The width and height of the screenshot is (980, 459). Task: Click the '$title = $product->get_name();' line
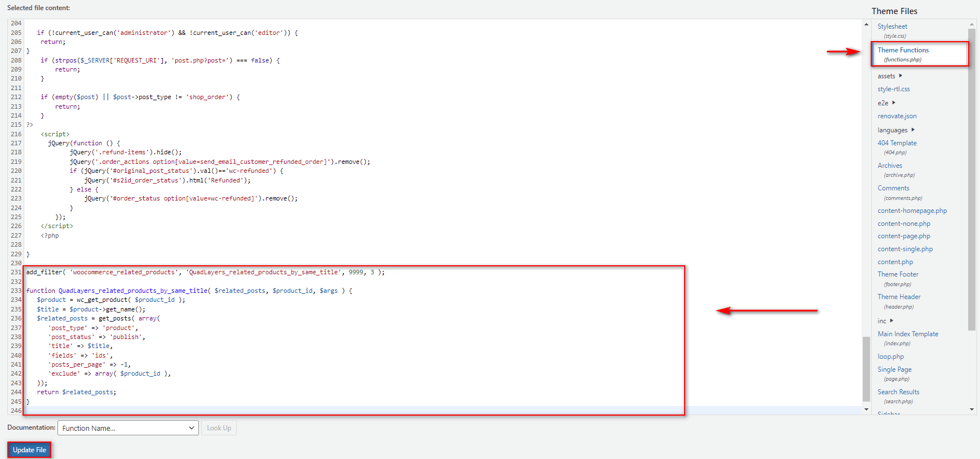pyautogui.click(x=91, y=309)
